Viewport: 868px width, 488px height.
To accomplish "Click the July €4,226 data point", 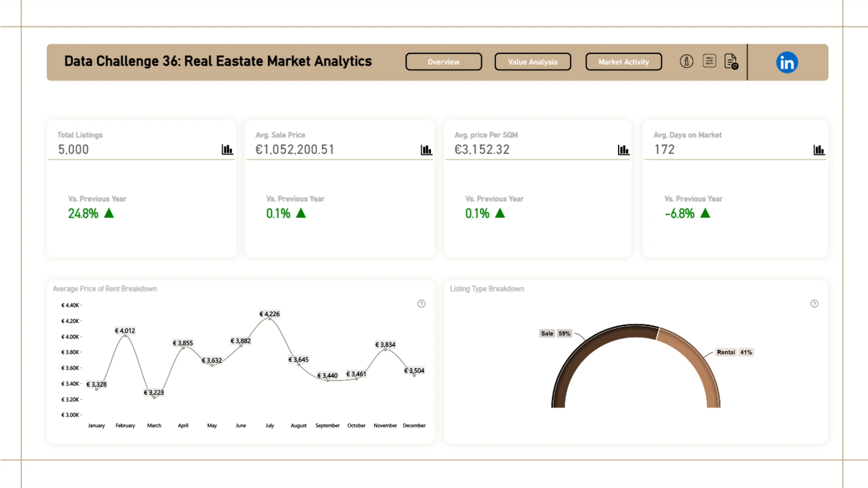I will click(270, 319).
